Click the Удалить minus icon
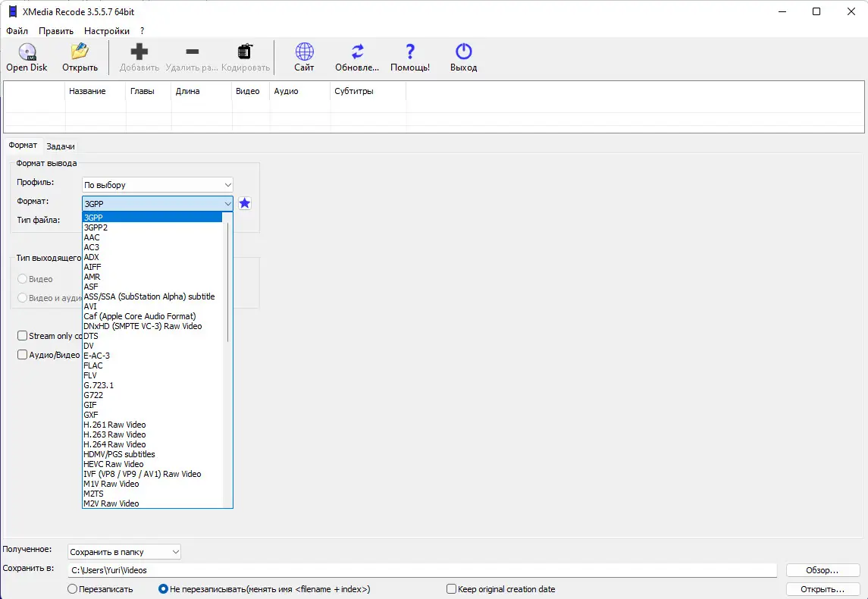The width and height of the screenshot is (868, 599). [x=192, y=52]
